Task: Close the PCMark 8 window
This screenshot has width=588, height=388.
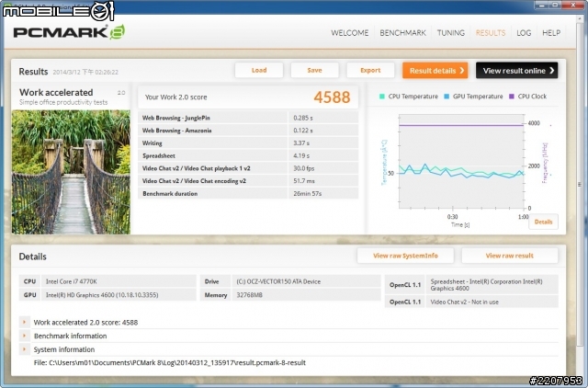Action: (573, 5)
